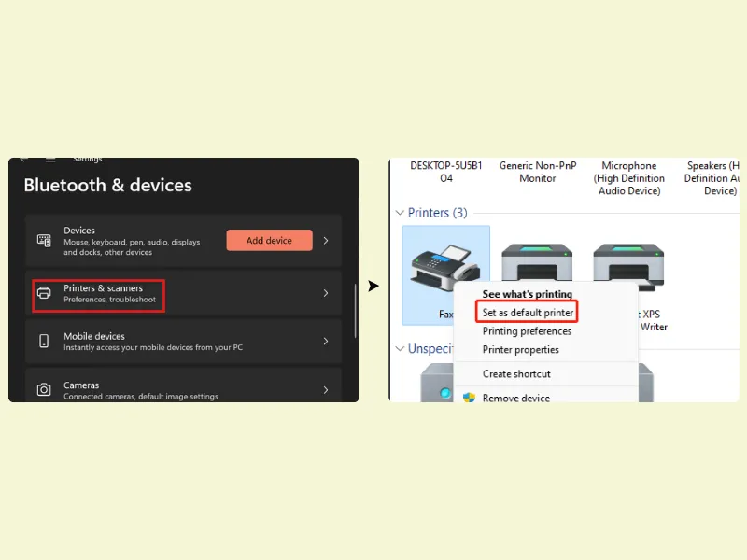
Task: Click the Devices keyboard-and-mouse icon
Action: (44, 241)
